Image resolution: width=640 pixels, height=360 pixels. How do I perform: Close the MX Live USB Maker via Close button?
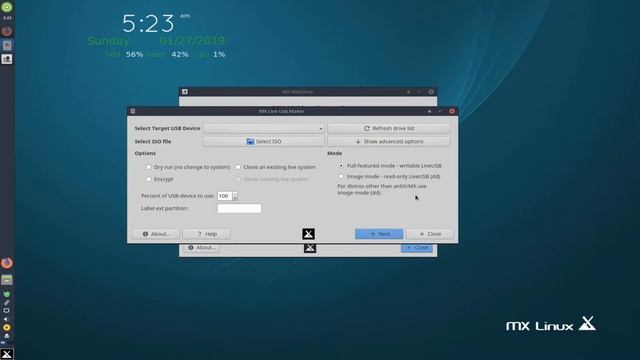(430, 234)
